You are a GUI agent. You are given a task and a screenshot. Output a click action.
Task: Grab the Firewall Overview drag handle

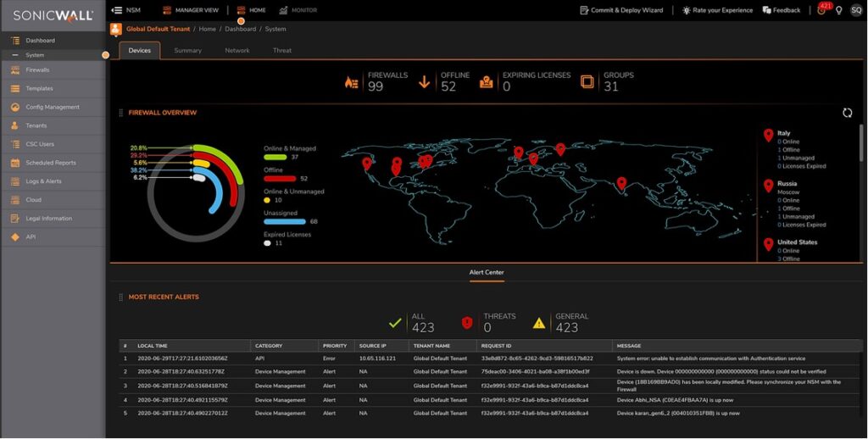pyautogui.click(x=121, y=113)
